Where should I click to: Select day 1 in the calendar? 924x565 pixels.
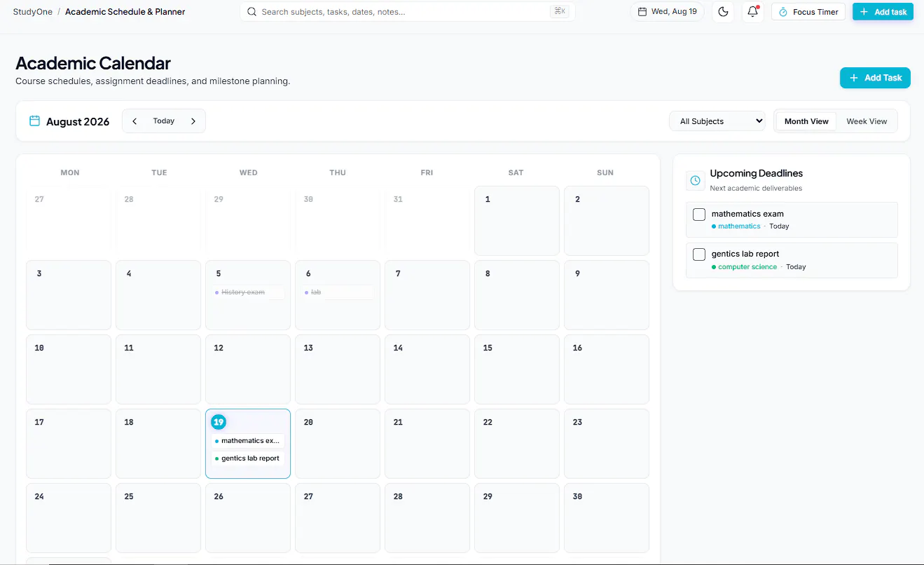[x=517, y=221]
